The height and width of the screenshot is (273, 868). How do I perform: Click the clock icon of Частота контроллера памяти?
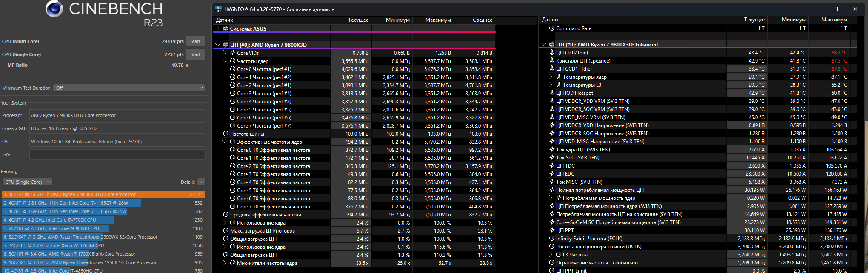click(x=552, y=247)
